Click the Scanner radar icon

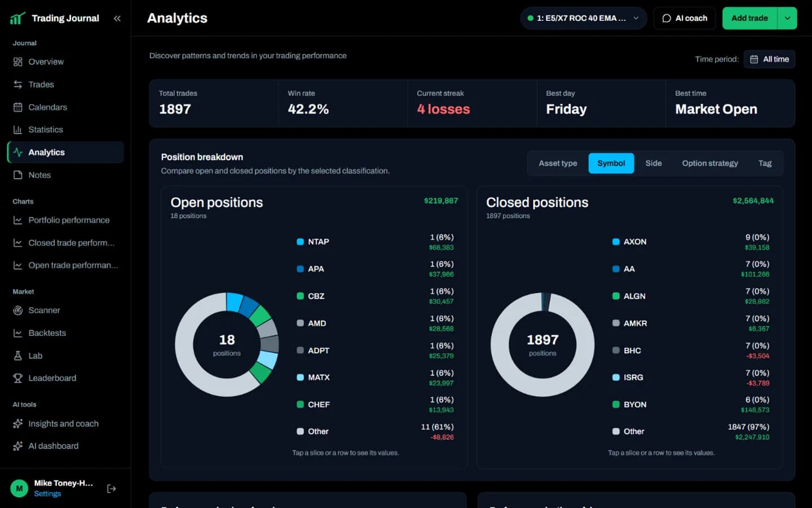(x=18, y=310)
